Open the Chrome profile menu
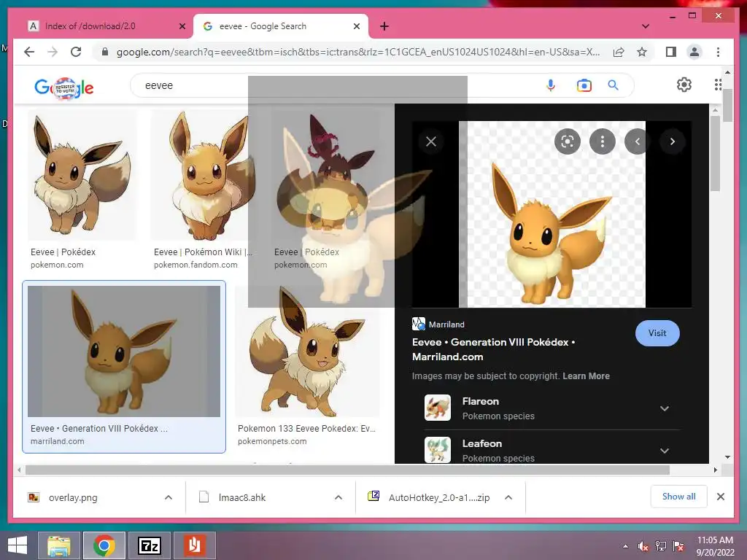 pos(694,52)
